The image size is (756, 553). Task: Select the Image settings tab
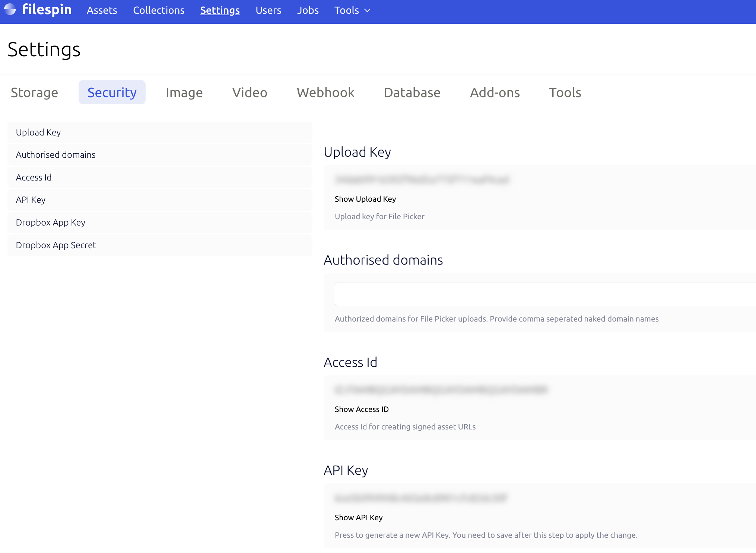pos(184,92)
